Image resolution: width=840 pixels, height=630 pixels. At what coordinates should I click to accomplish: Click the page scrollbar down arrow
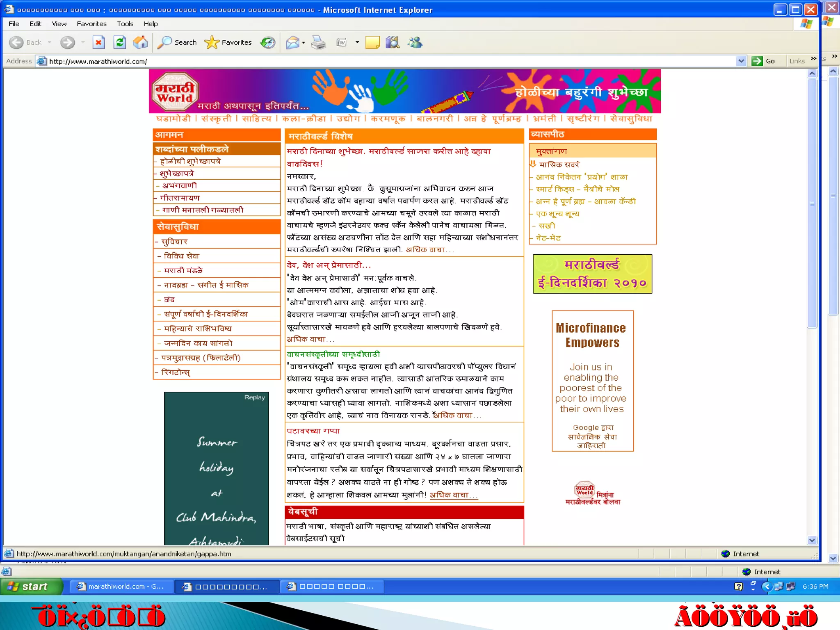[812, 540]
